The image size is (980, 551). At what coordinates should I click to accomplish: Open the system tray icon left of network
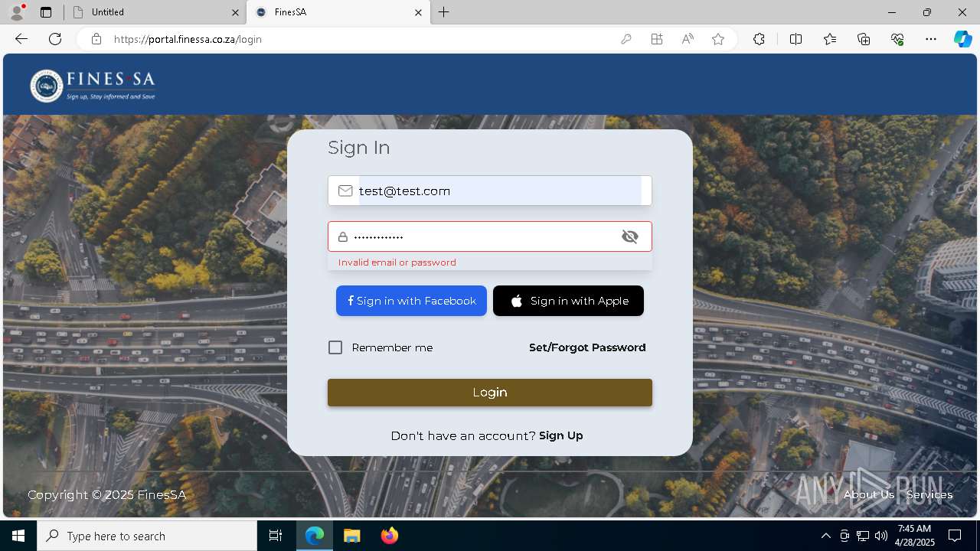click(844, 536)
